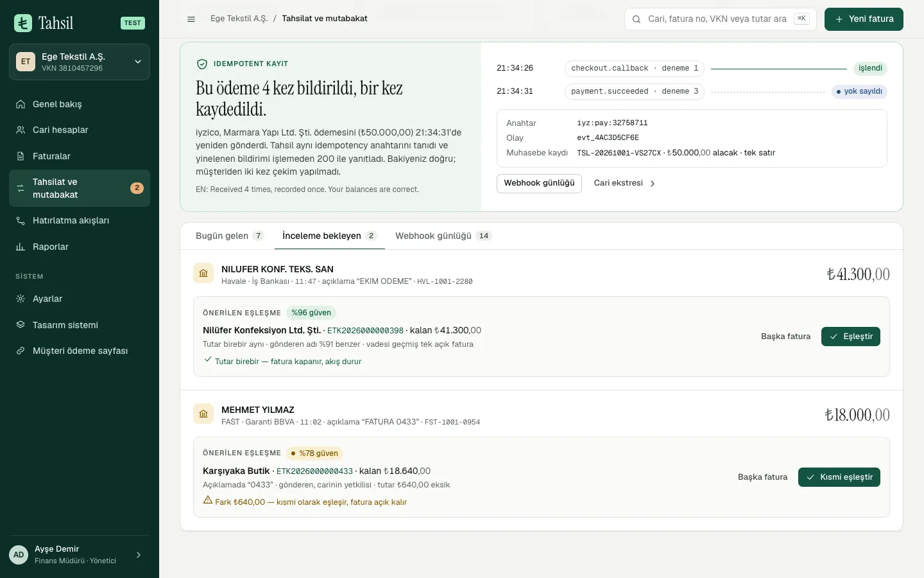Choose Başka fatura for Nilüfer Konfeksiyon match
Viewport: 924px width, 578px height.
coord(785,337)
